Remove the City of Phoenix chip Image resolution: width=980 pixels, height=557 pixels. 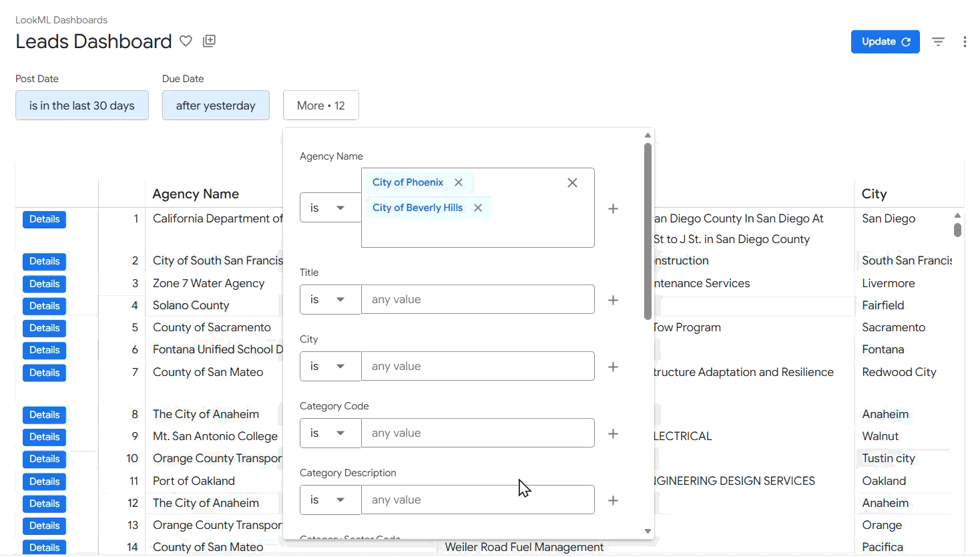(x=459, y=182)
